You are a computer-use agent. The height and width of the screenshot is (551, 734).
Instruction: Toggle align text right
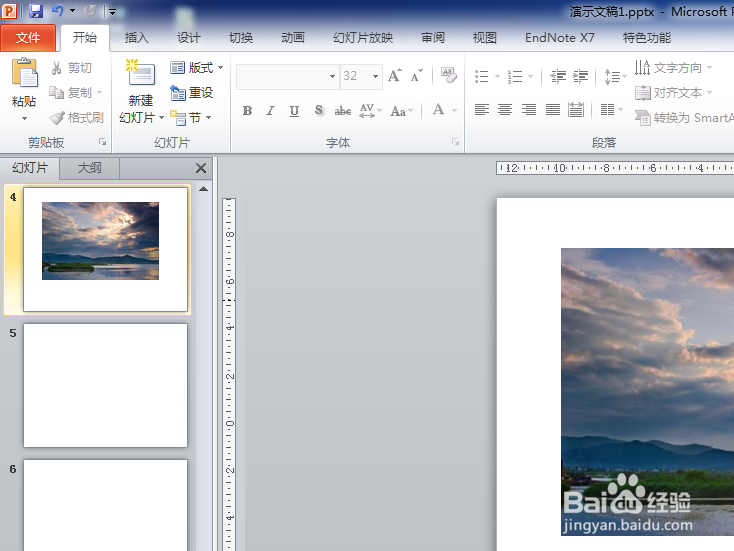[529, 110]
